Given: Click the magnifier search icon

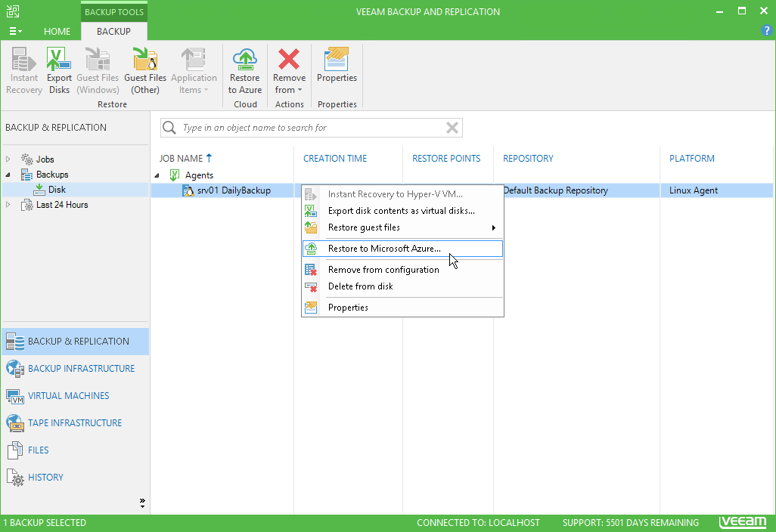Looking at the screenshot, I should [x=169, y=128].
